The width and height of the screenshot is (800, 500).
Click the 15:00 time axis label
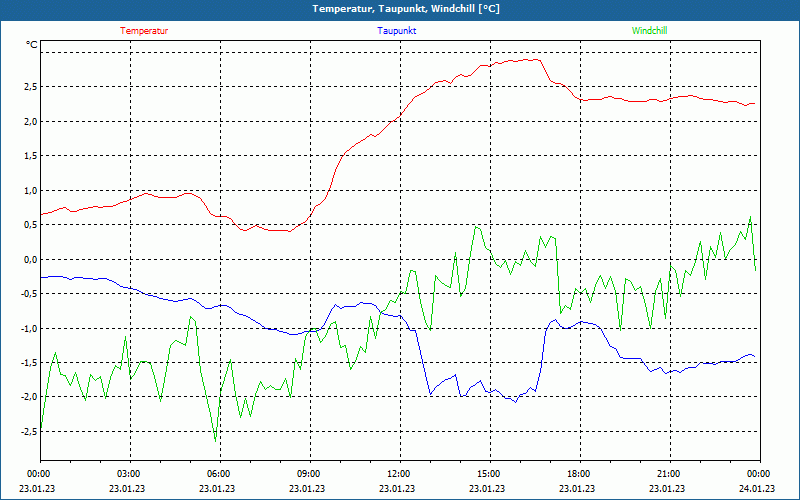coord(487,473)
